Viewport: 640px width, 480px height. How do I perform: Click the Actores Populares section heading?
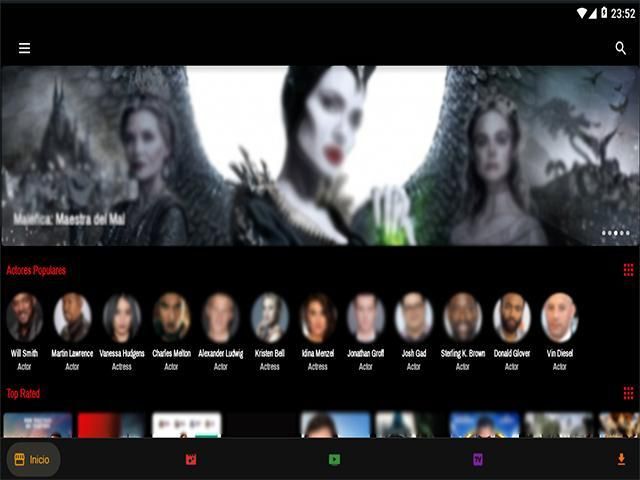click(36, 270)
